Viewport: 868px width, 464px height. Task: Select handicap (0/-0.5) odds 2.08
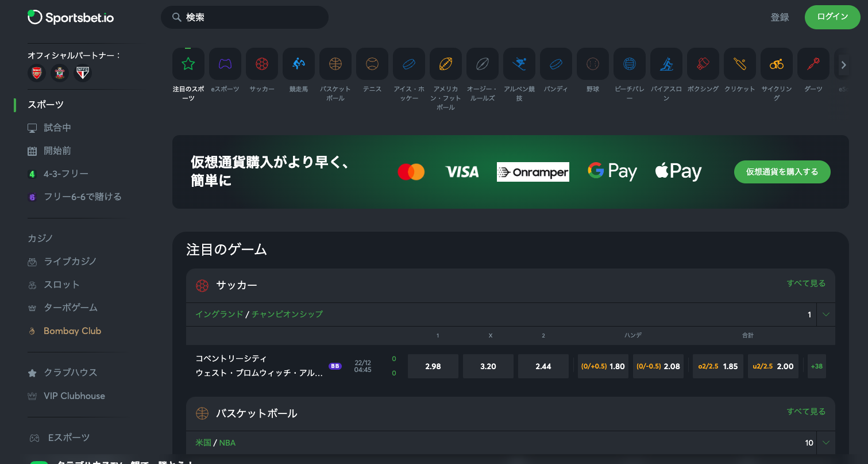pos(658,366)
